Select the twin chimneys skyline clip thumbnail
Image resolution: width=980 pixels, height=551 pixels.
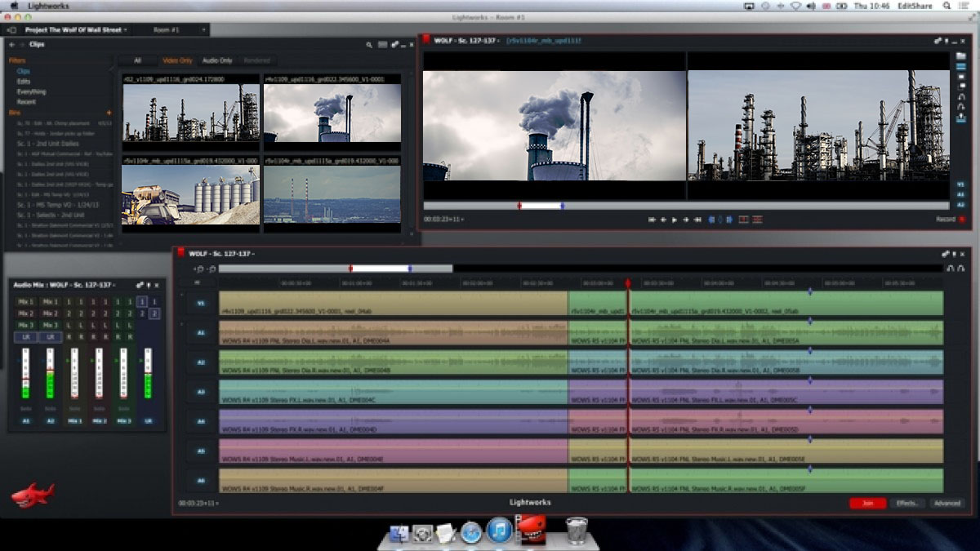[x=332, y=194]
